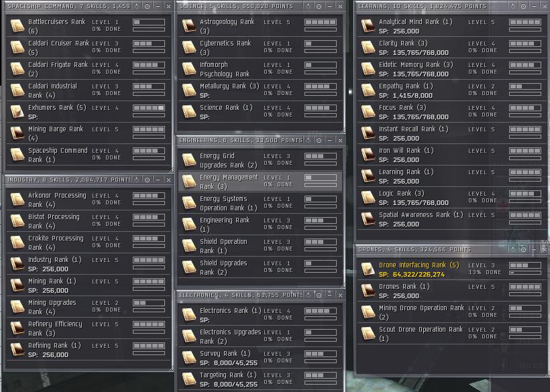Click the Metallurgy skill book icon
This screenshot has width=550, height=392.
[x=189, y=90]
